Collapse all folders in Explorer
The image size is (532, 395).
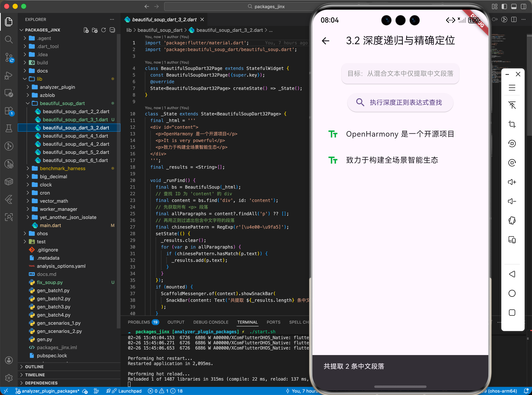coord(112,30)
